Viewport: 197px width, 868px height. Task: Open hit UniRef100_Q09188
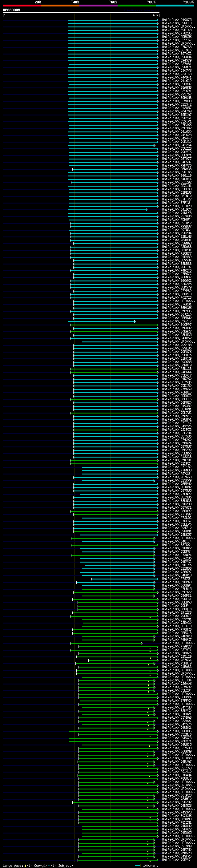(177, 345)
